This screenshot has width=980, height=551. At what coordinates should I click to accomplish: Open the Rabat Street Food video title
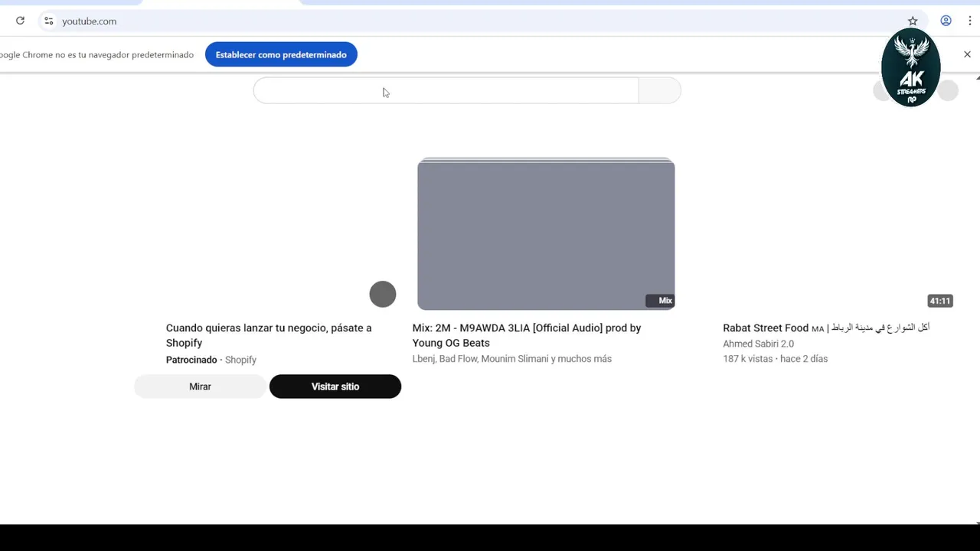[x=826, y=328]
